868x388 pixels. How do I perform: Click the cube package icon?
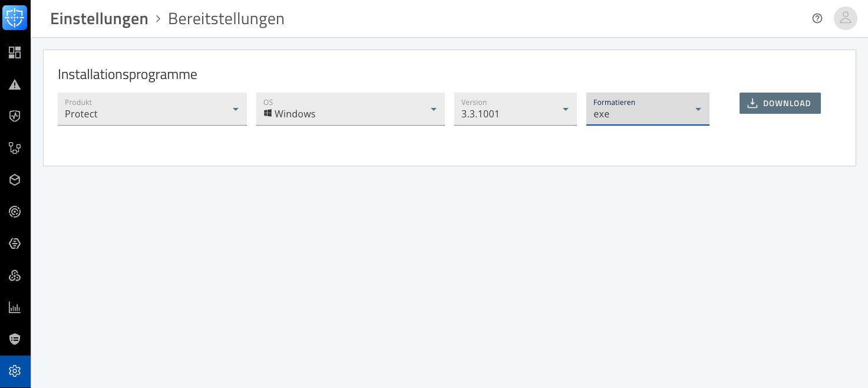pyautogui.click(x=15, y=180)
